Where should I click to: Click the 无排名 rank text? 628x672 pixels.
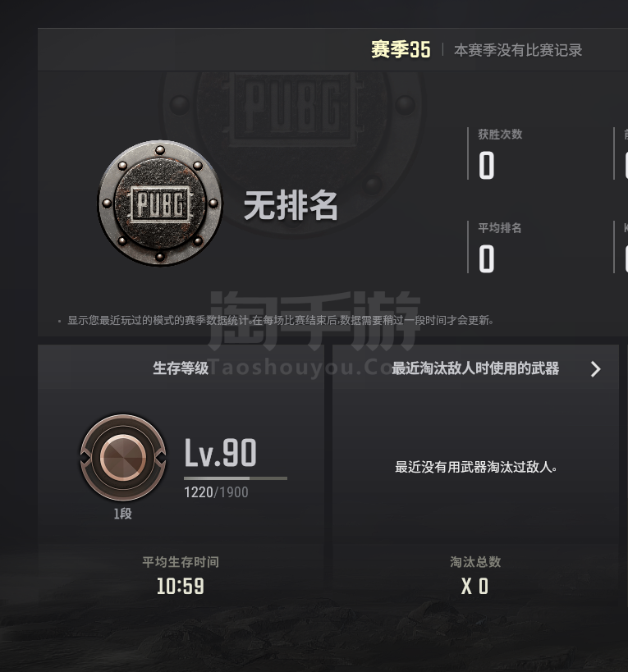pos(291,205)
